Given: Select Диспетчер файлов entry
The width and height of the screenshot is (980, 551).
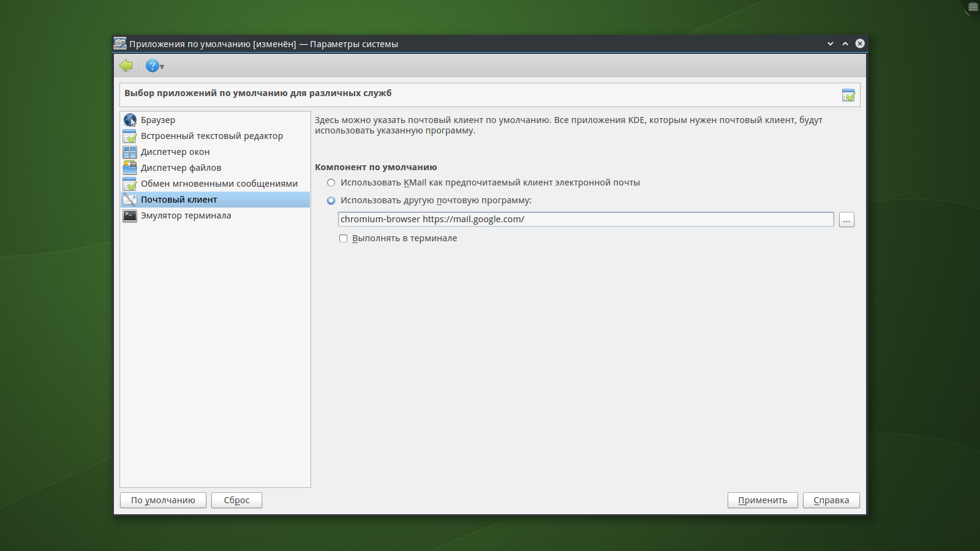Looking at the screenshot, I should tap(216, 168).
